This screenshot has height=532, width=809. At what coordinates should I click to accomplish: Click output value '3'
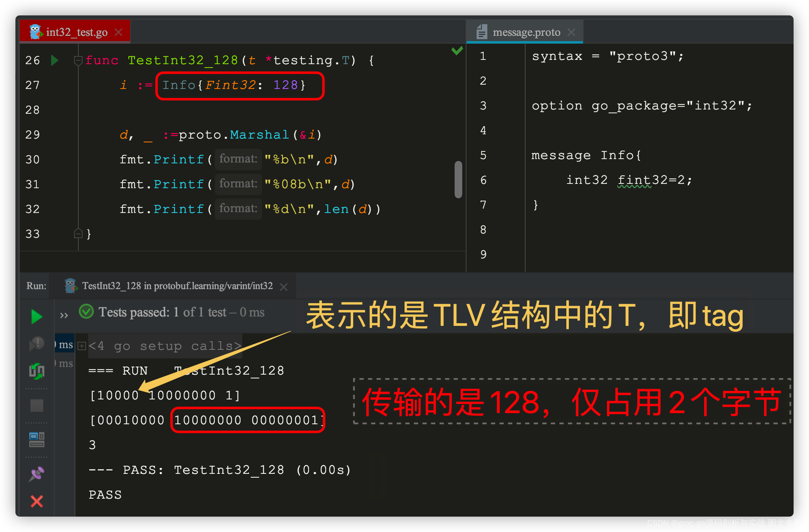[92, 445]
